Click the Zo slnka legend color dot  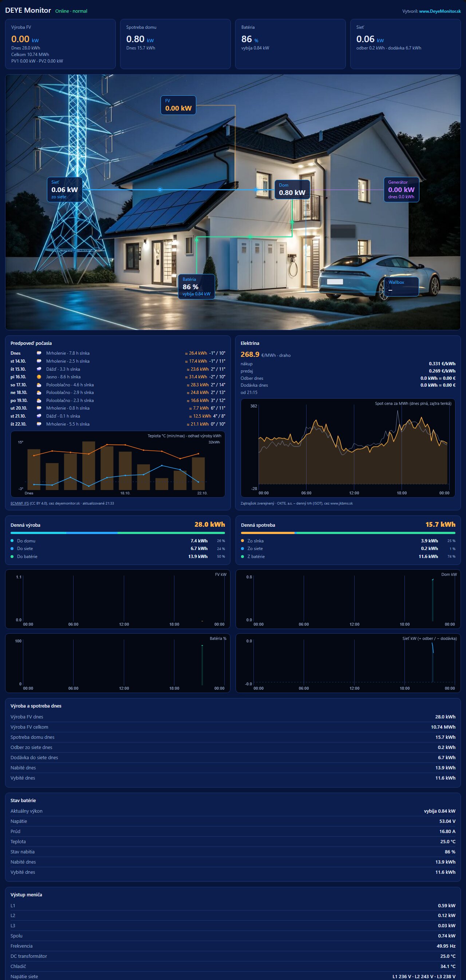[242, 541]
